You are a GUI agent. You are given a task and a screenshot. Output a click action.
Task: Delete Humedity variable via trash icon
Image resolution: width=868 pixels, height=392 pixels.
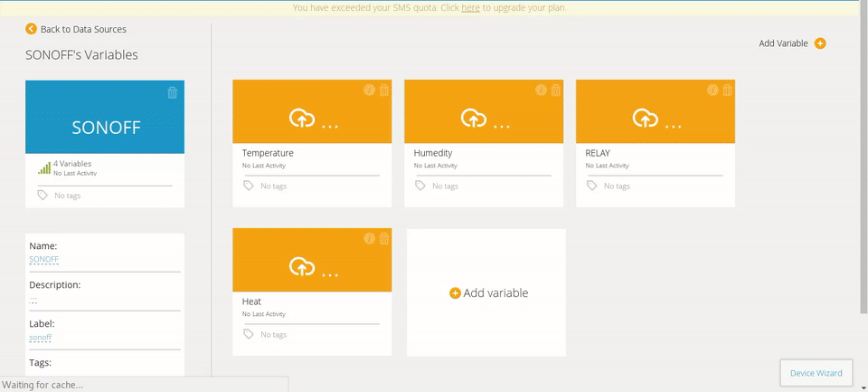[x=556, y=90]
